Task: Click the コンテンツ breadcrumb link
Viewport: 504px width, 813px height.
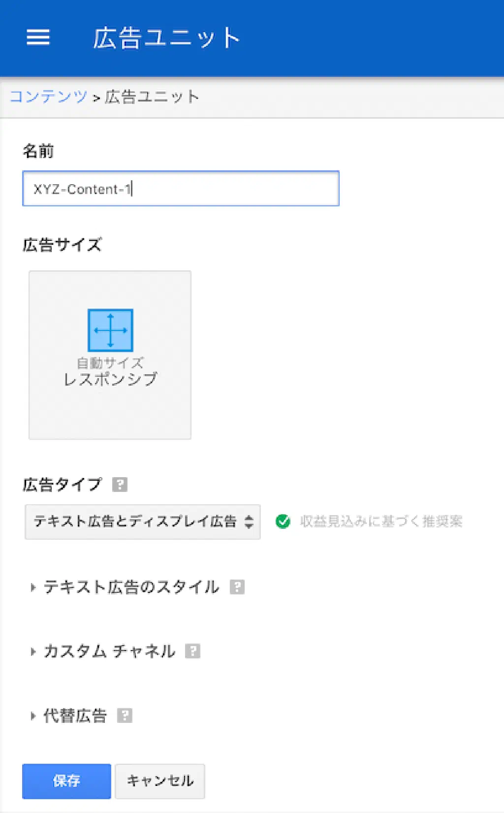Action: pyautogui.click(x=48, y=97)
